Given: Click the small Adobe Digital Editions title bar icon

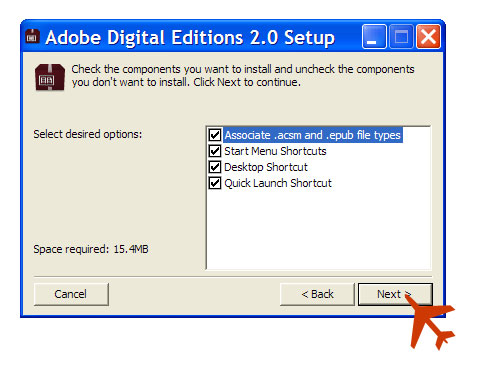Looking at the screenshot, I should [x=32, y=37].
